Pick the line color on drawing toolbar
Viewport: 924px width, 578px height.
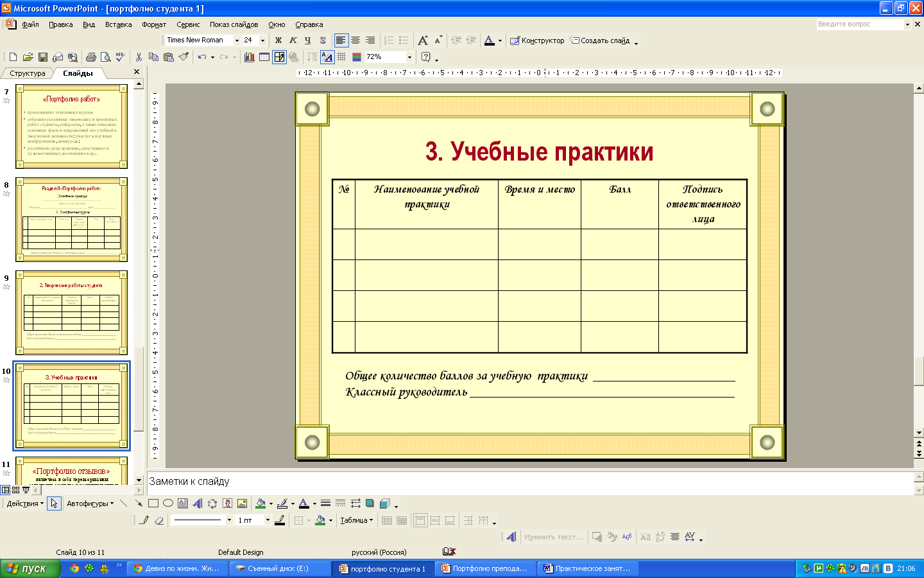[282, 504]
